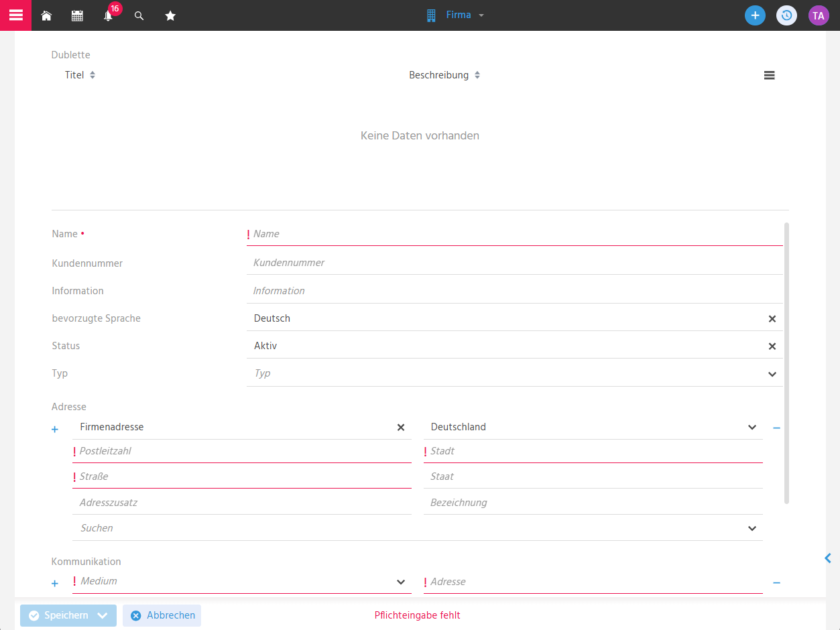
Task: Open the history clock icon
Action: (786, 15)
